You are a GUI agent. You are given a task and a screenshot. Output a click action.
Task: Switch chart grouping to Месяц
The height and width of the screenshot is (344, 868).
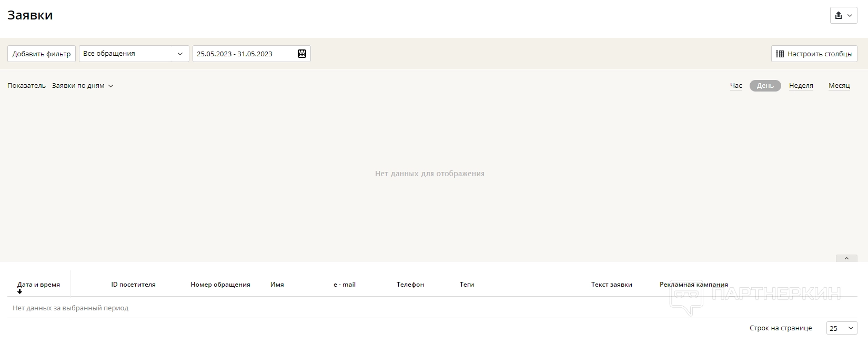pos(839,86)
